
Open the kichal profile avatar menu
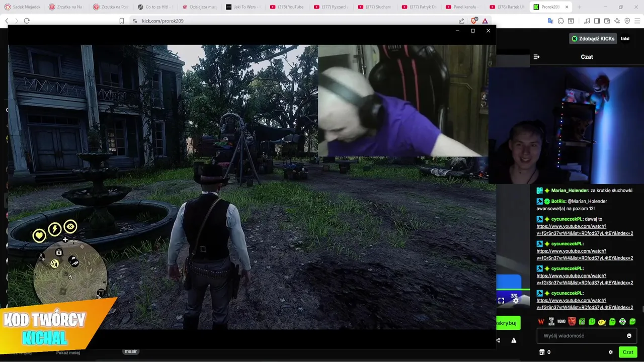pyautogui.click(x=625, y=39)
